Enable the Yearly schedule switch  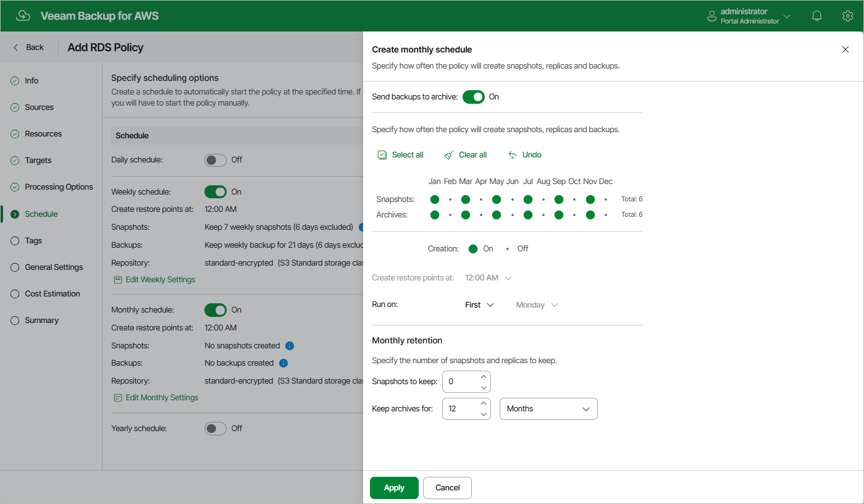[x=216, y=429]
